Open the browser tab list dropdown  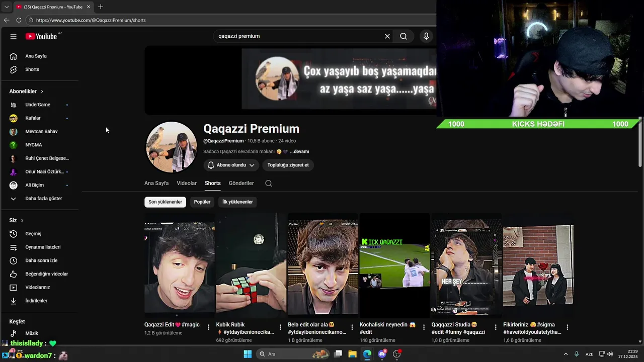click(7, 7)
